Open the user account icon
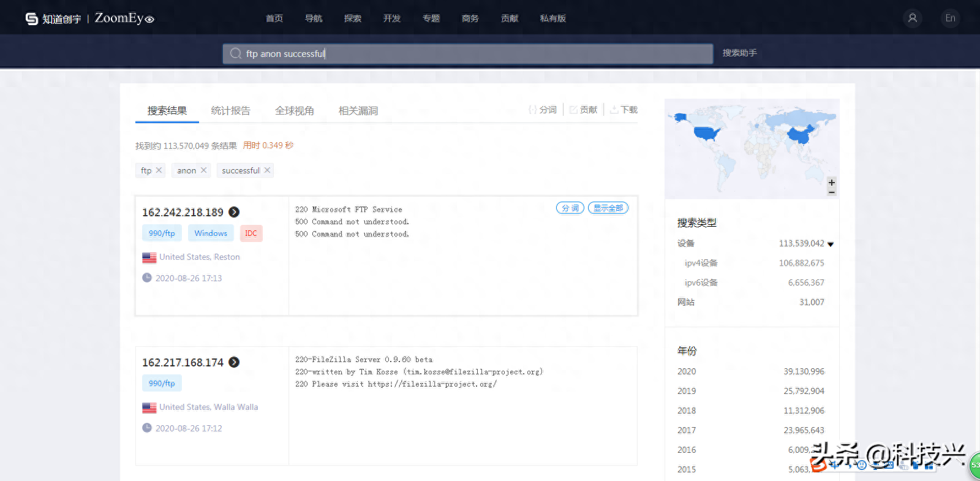This screenshot has width=980, height=481. coord(913,18)
